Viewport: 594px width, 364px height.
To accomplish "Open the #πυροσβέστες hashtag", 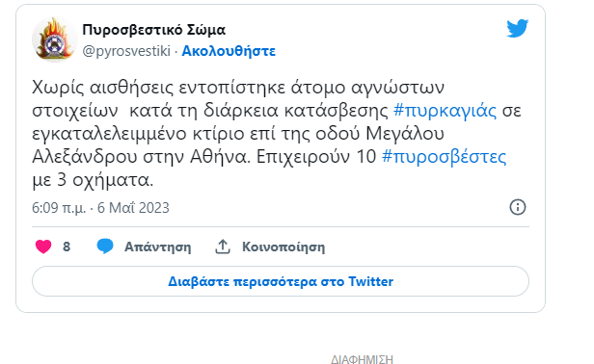I will [x=444, y=157].
